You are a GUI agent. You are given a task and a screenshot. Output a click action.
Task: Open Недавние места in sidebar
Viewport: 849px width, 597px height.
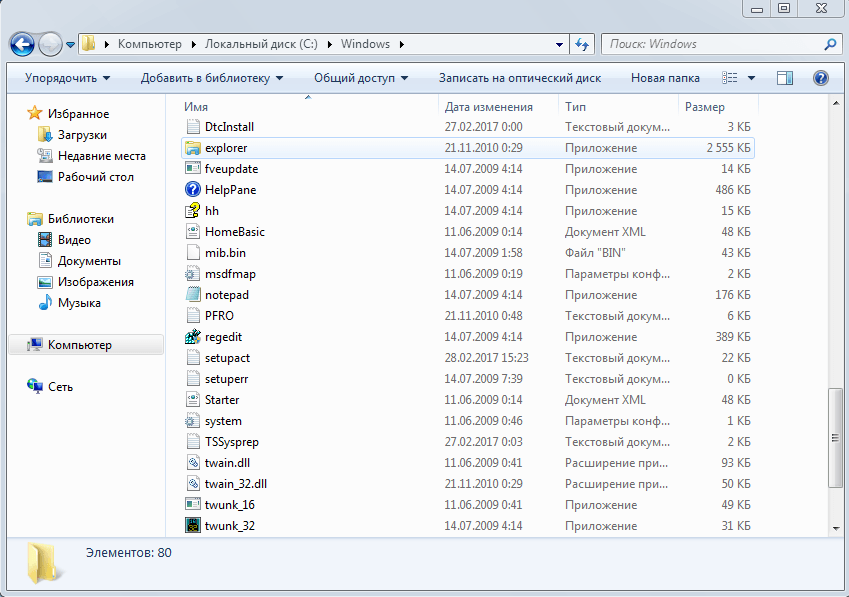102,156
